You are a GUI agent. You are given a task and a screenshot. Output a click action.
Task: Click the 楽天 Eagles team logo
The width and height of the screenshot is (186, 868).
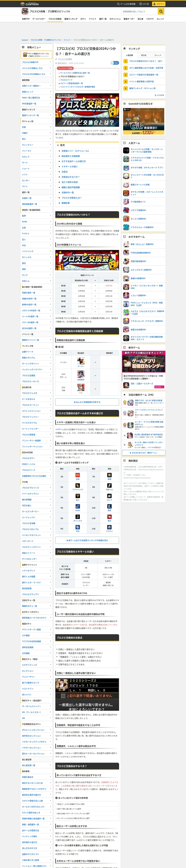[109, 517]
